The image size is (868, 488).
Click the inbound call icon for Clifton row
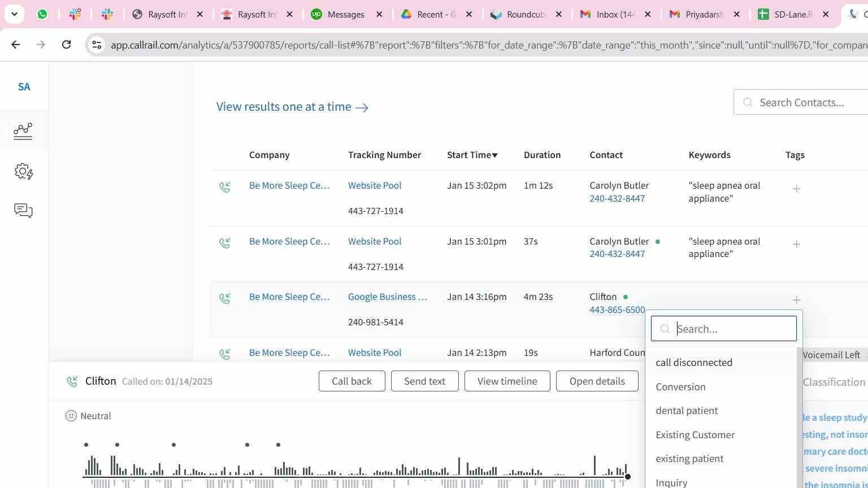(x=225, y=298)
